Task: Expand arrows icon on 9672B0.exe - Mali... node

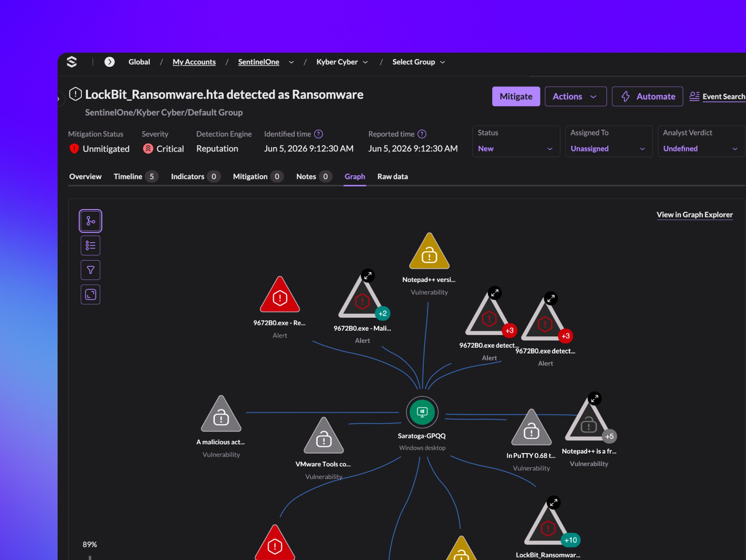Action: pos(367,276)
